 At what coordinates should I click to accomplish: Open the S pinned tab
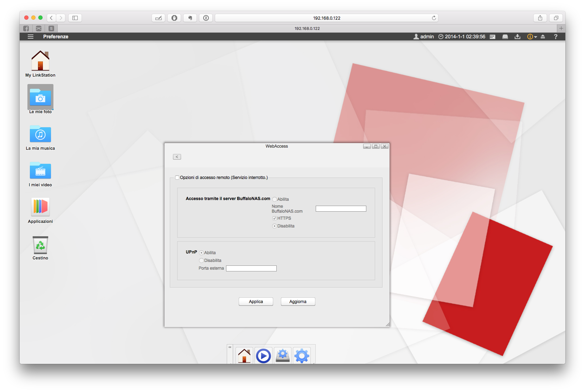point(51,28)
